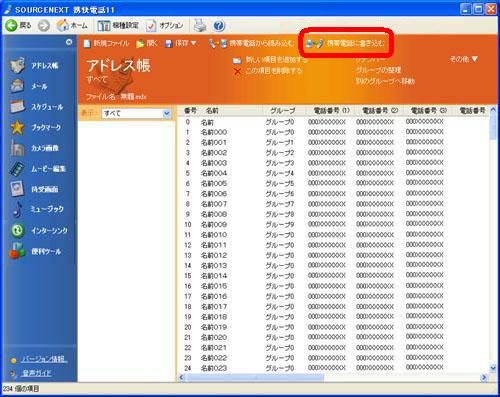Image resolution: width=500 pixels, height=397 pixels.
Task: Open Bookmark (ブックマーク) star in sidebar
Action: point(36,127)
